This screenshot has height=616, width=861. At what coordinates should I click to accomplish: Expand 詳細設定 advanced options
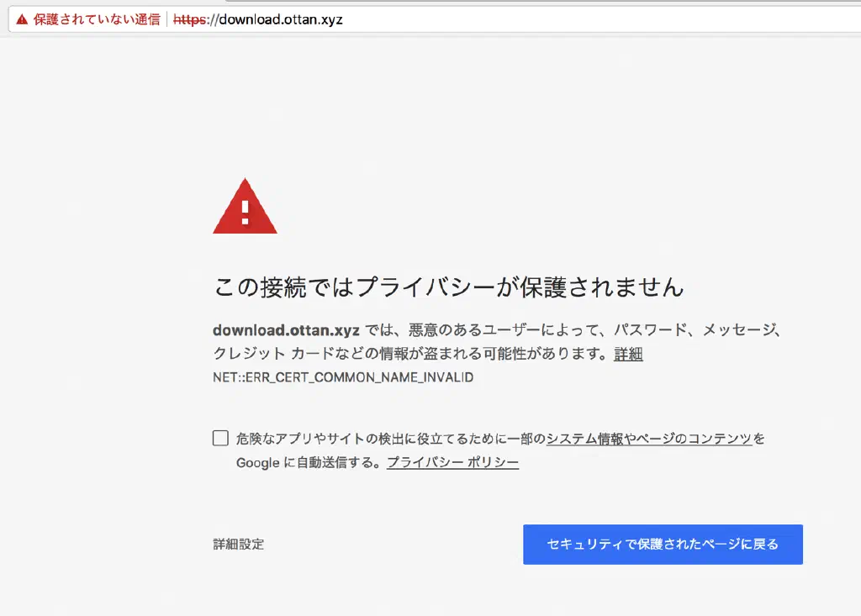(239, 545)
